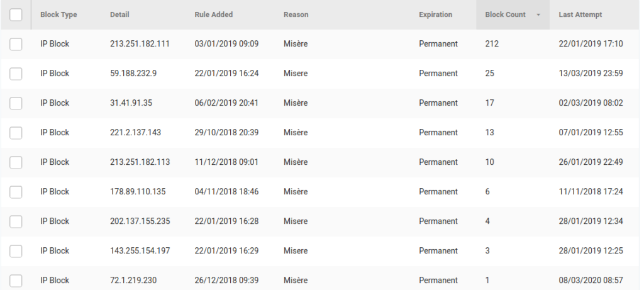Image resolution: width=644 pixels, height=290 pixels.
Task: Sort table by Reason column
Action: (x=296, y=14)
